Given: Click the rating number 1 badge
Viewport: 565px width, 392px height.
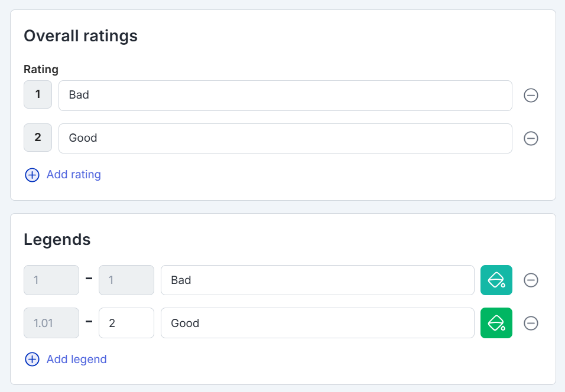Looking at the screenshot, I should click(x=38, y=95).
